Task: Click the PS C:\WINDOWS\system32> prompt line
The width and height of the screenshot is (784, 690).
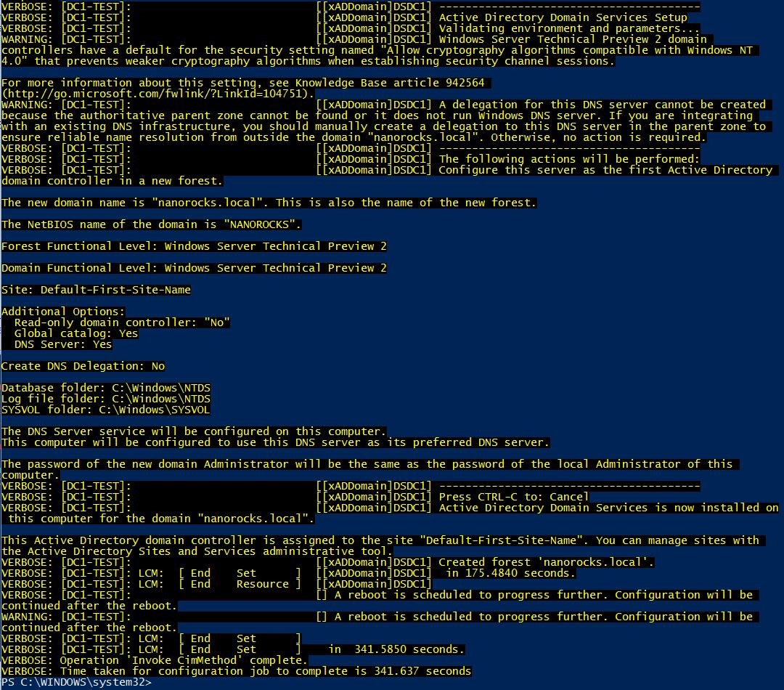Action: click(x=76, y=683)
